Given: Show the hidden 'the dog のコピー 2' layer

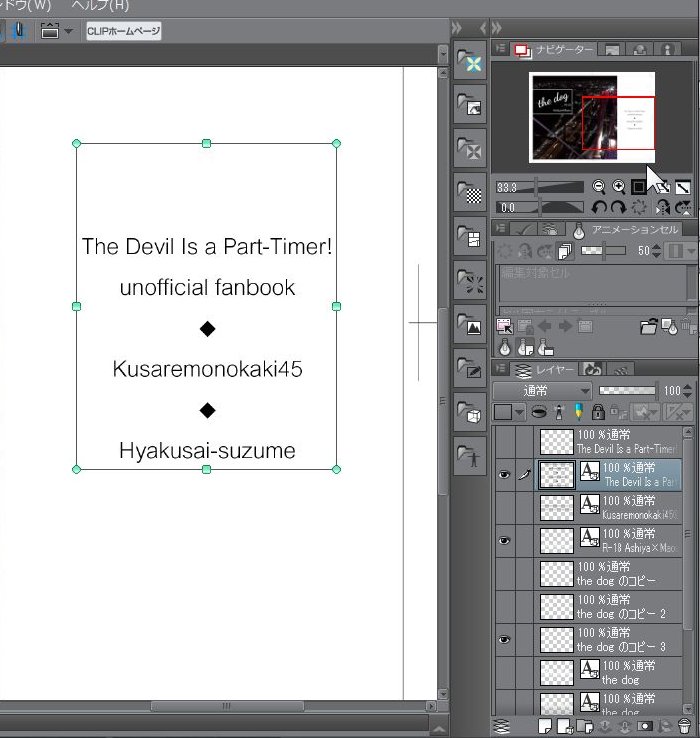Looking at the screenshot, I should click(504, 606).
